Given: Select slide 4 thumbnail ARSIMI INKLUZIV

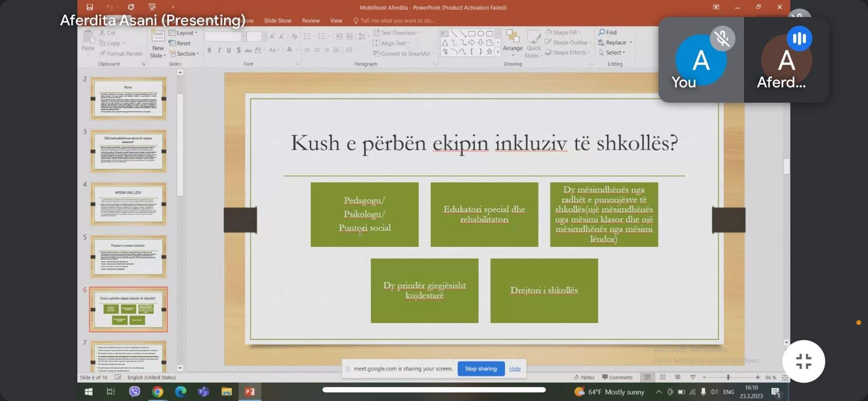Looking at the screenshot, I should 128,204.
